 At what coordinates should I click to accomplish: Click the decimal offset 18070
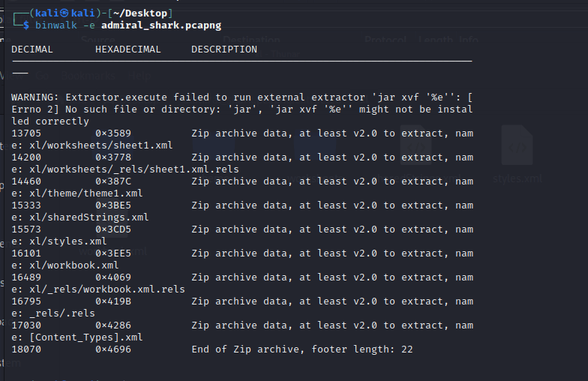(x=26, y=349)
